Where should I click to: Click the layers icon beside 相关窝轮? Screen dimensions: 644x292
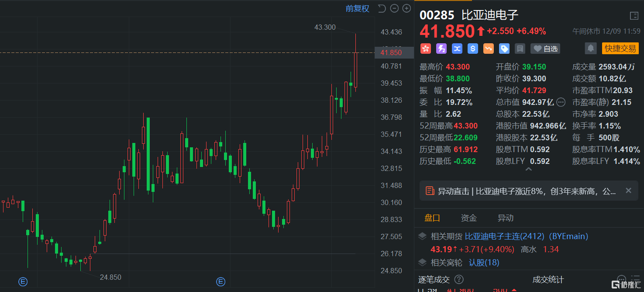pos(422,263)
